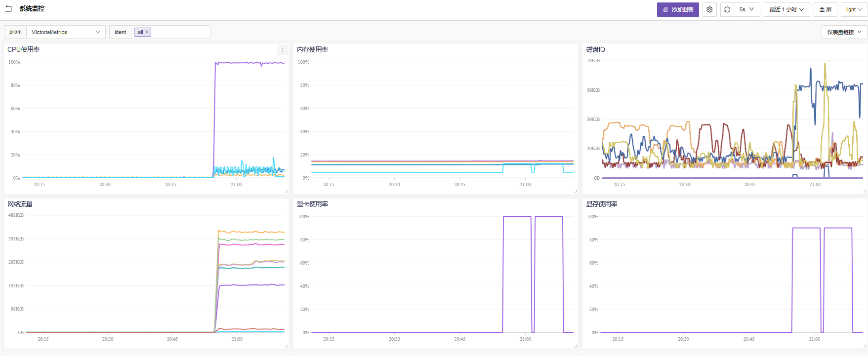Image resolution: width=868 pixels, height=356 pixels.
Task: Expand the 仪表盘链接 dropdown
Action: (x=844, y=32)
